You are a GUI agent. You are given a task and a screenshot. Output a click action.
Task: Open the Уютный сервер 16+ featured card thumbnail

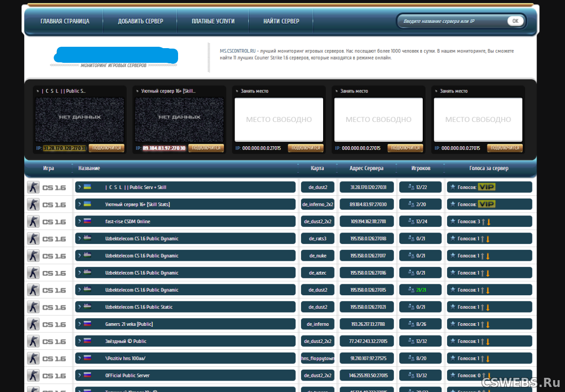(x=179, y=119)
